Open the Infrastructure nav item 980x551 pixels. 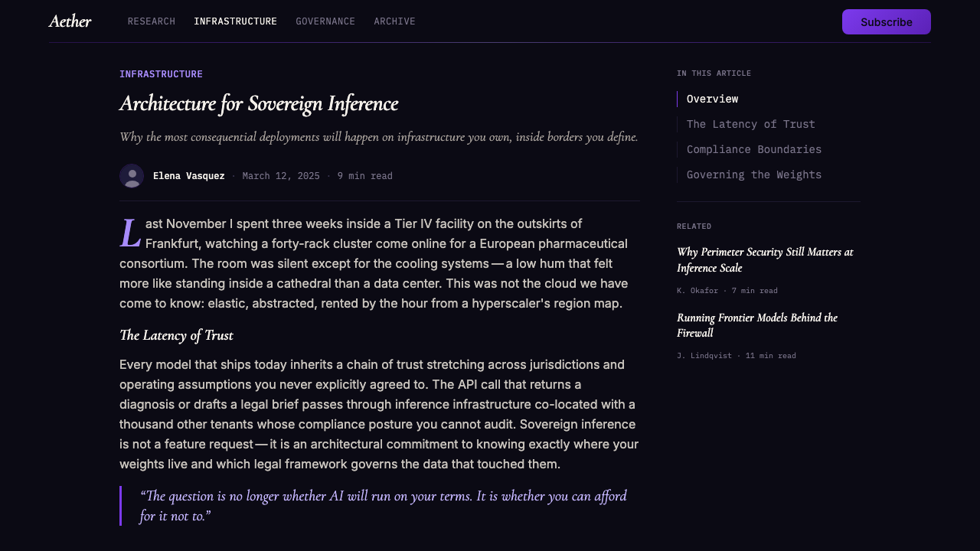coord(236,21)
